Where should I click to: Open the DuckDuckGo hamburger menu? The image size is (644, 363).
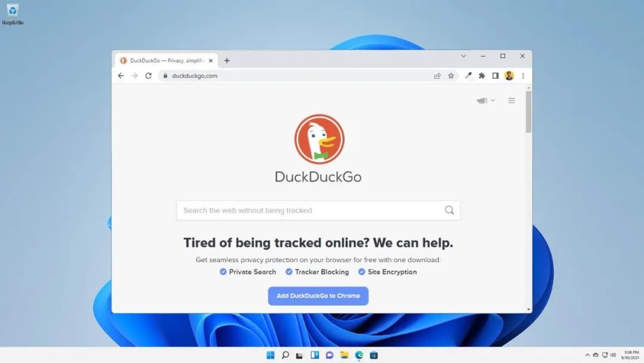(512, 100)
